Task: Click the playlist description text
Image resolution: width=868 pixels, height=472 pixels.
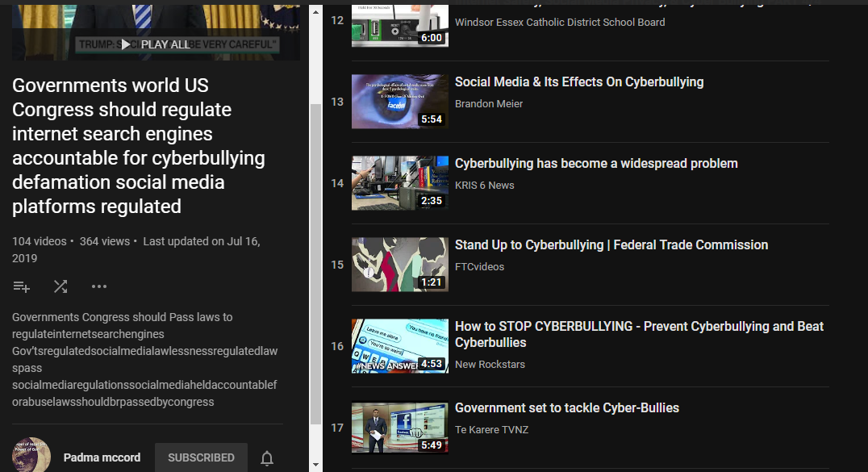Action: pyautogui.click(x=145, y=360)
